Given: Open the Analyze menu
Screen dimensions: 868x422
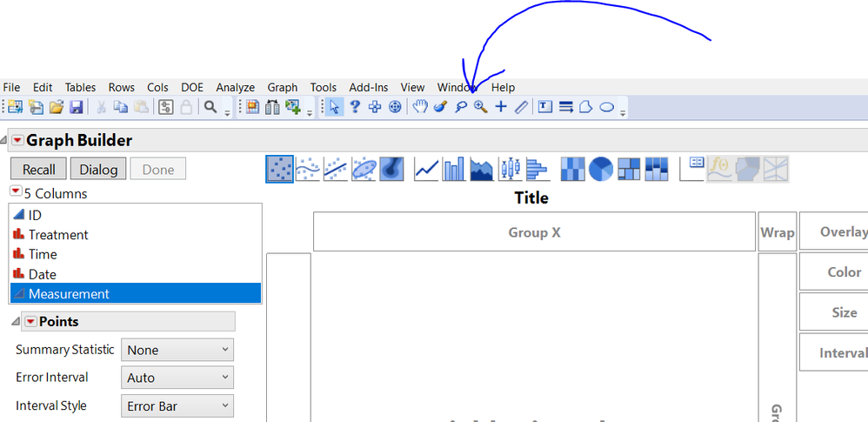Looking at the screenshot, I should click(x=236, y=88).
